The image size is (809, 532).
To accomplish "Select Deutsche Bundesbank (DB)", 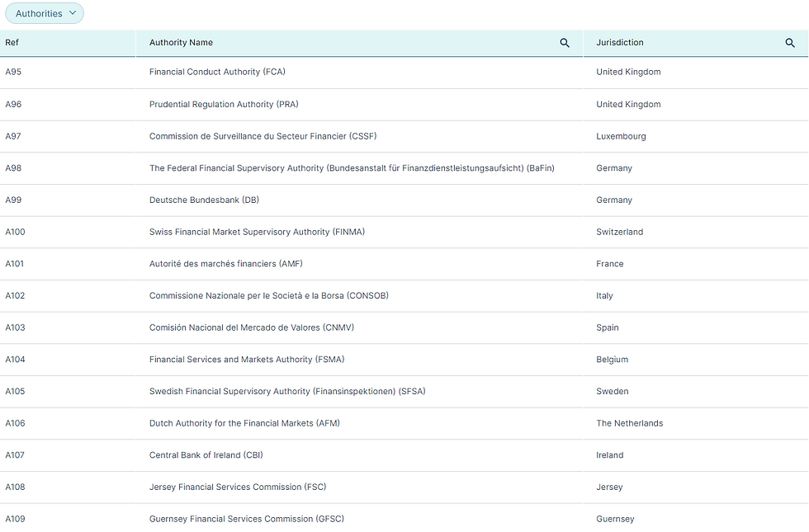I will pyautogui.click(x=205, y=200).
